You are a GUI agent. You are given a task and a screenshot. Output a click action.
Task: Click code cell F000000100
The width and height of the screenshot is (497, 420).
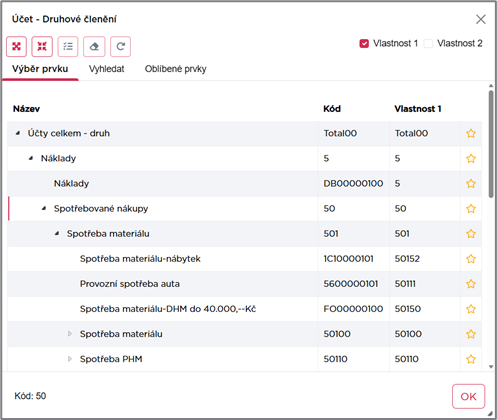coord(353,309)
